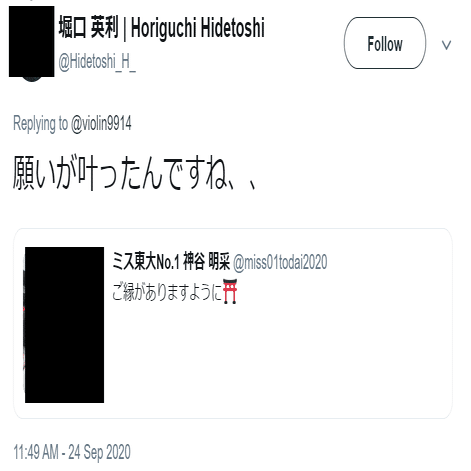This screenshot has height=471, width=471.
Task: Open Horiguchi Hidetoshi's profile avatar
Action: (x=32, y=42)
